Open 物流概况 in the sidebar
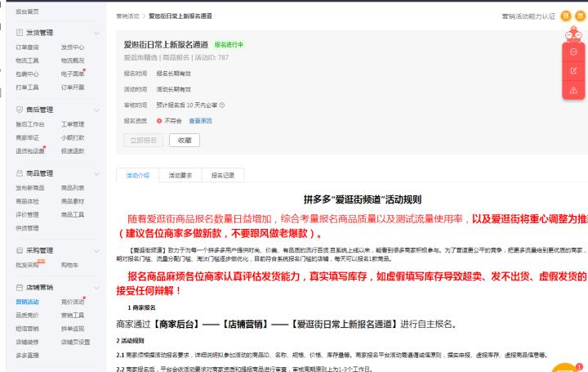Screen dimensions: 588x372 pos(73,61)
